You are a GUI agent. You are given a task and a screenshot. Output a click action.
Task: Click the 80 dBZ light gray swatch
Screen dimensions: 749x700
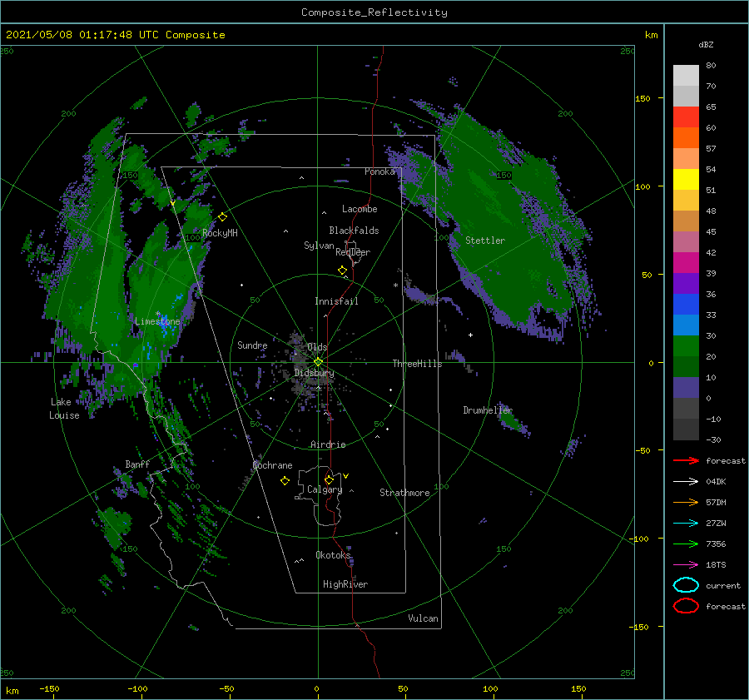pyautogui.click(x=686, y=76)
